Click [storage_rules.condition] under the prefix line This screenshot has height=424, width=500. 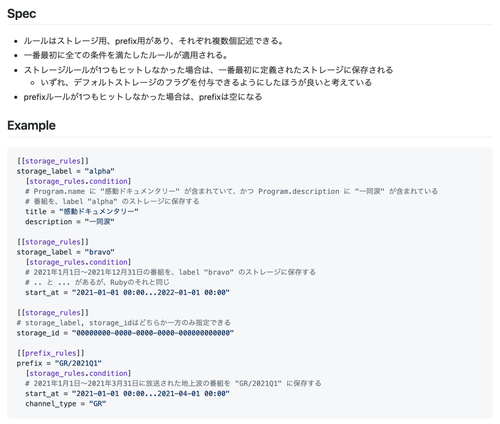pyautogui.click(x=78, y=373)
